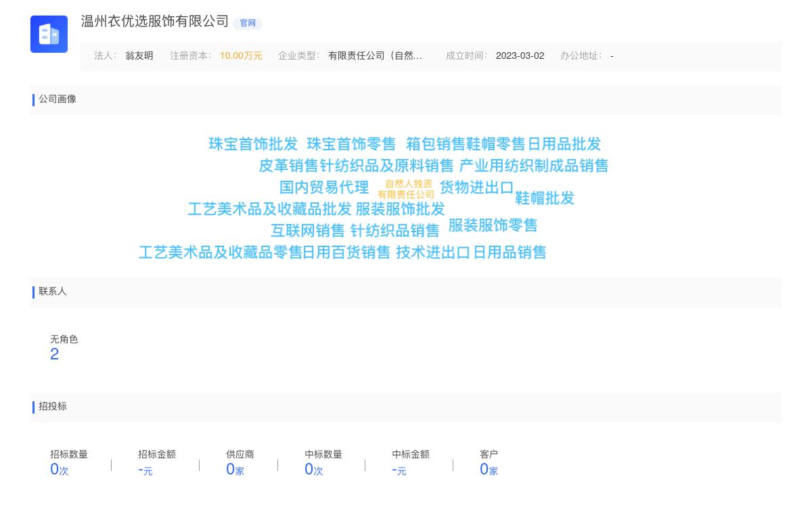Select tag 针纺织品销售

tap(395, 231)
